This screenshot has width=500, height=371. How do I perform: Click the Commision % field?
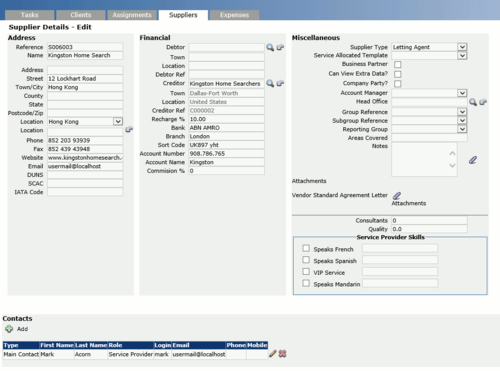coord(227,171)
